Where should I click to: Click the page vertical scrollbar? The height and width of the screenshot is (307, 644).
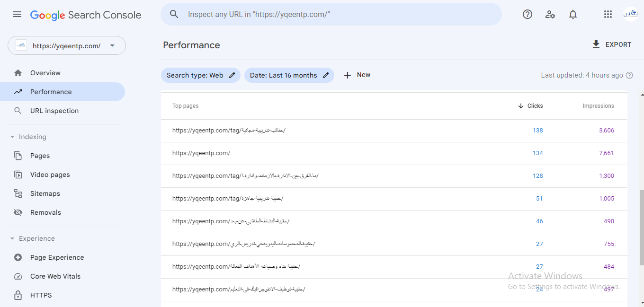click(642, 227)
